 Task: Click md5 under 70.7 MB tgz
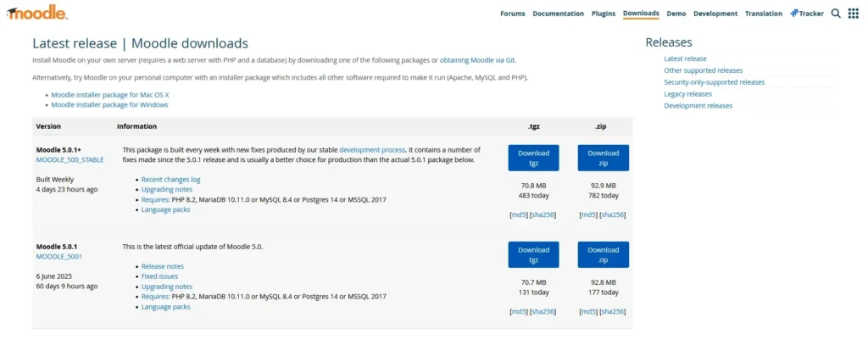click(519, 312)
